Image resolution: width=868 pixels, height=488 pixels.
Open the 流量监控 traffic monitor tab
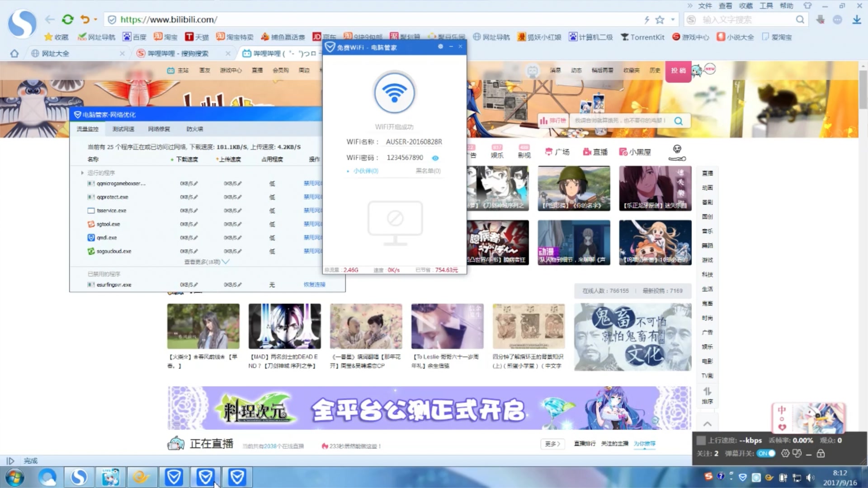pos(88,129)
